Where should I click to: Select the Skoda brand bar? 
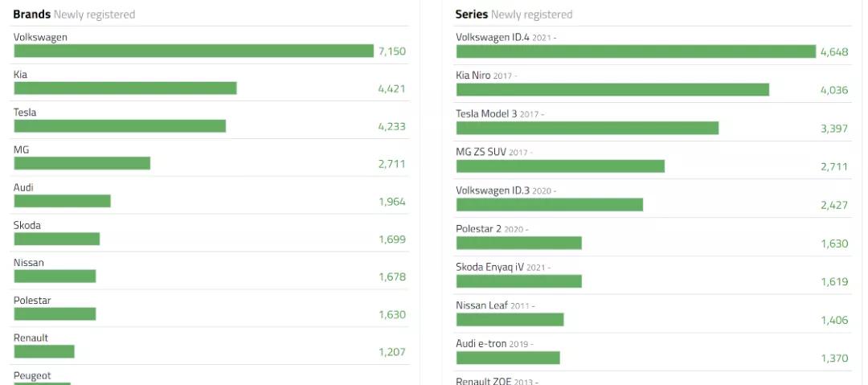pos(56,239)
